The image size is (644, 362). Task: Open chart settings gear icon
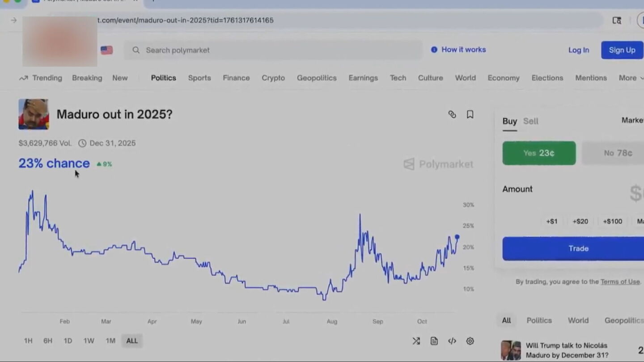click(470, 341)
